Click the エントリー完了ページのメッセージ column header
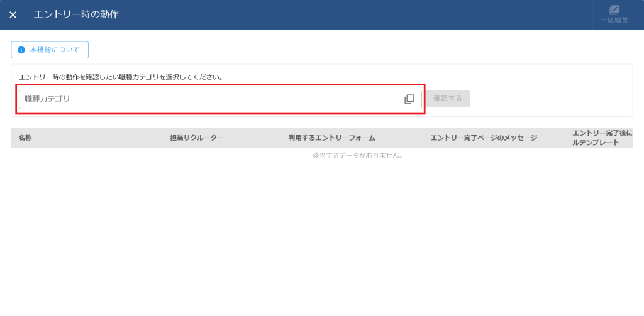644x316 pixels. point(483,138)
